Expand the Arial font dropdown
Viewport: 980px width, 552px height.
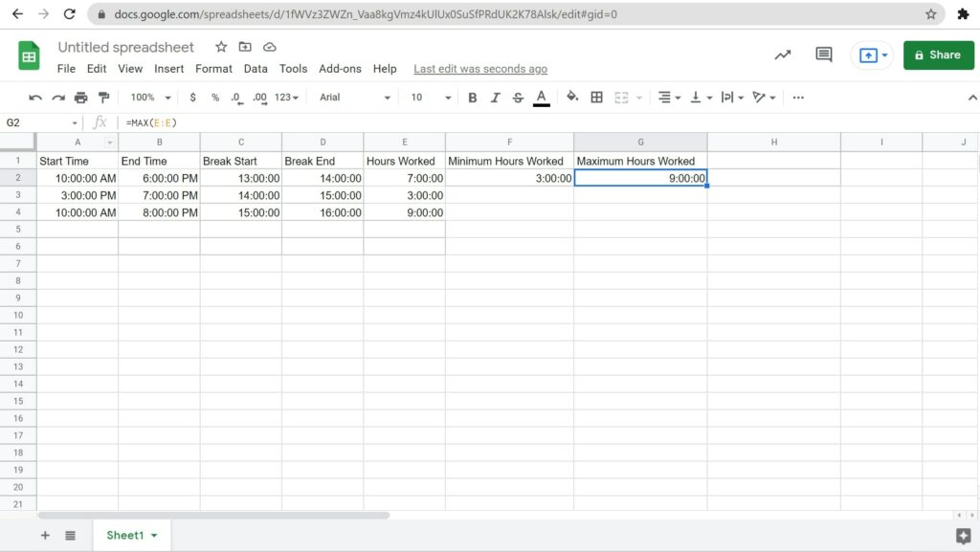355,98
